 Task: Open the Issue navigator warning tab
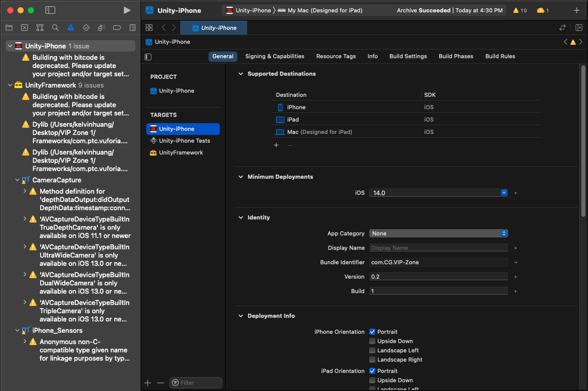pyautogui.click(x=71, y=27)
